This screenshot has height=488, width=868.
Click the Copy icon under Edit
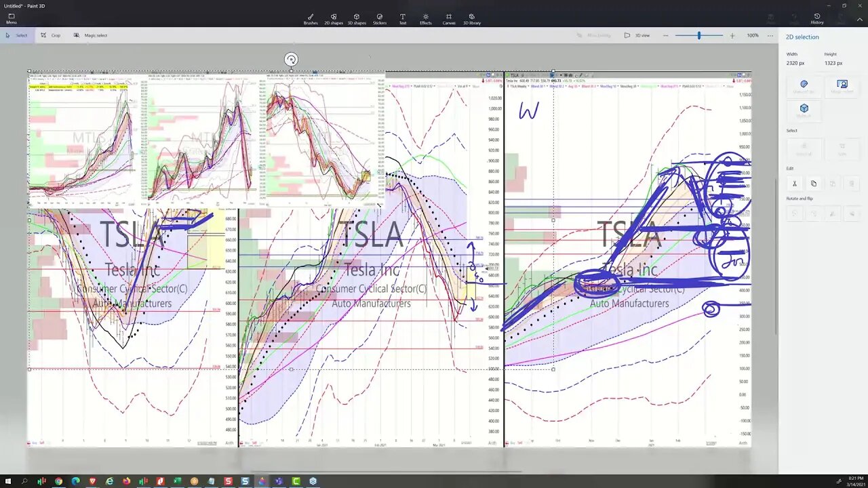[814, 184]
